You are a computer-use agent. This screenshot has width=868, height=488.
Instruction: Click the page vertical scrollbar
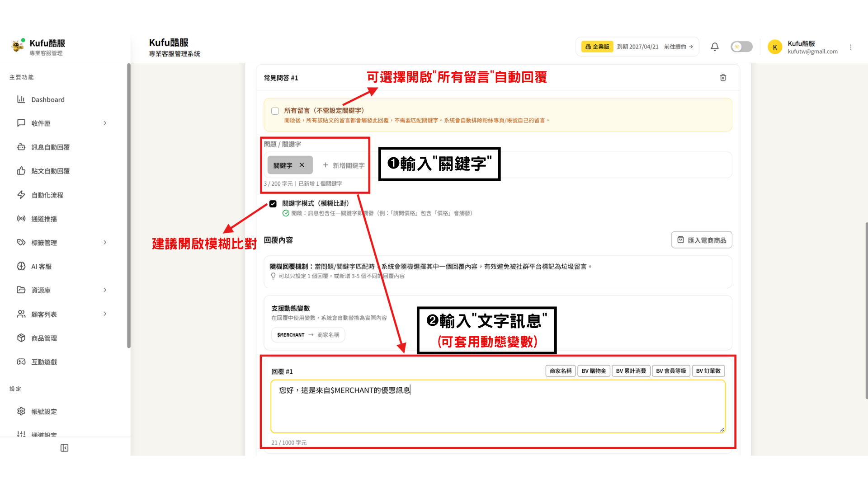pyautogui.click(x=866, y=310)
